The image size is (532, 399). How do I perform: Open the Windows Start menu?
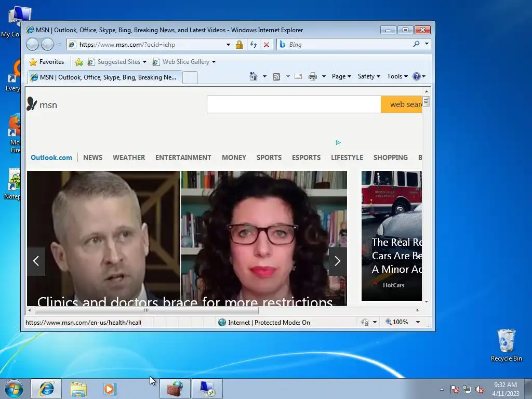(14, 389)
